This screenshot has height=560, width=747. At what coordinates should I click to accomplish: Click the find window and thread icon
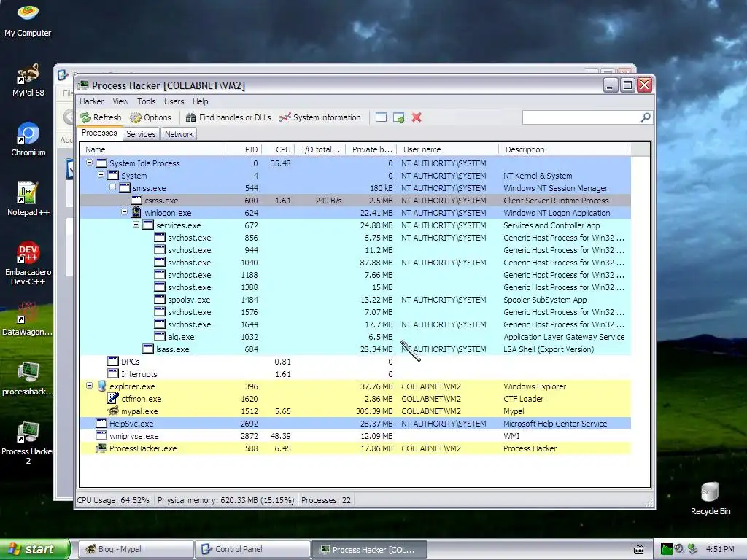(x=399, y=117)
